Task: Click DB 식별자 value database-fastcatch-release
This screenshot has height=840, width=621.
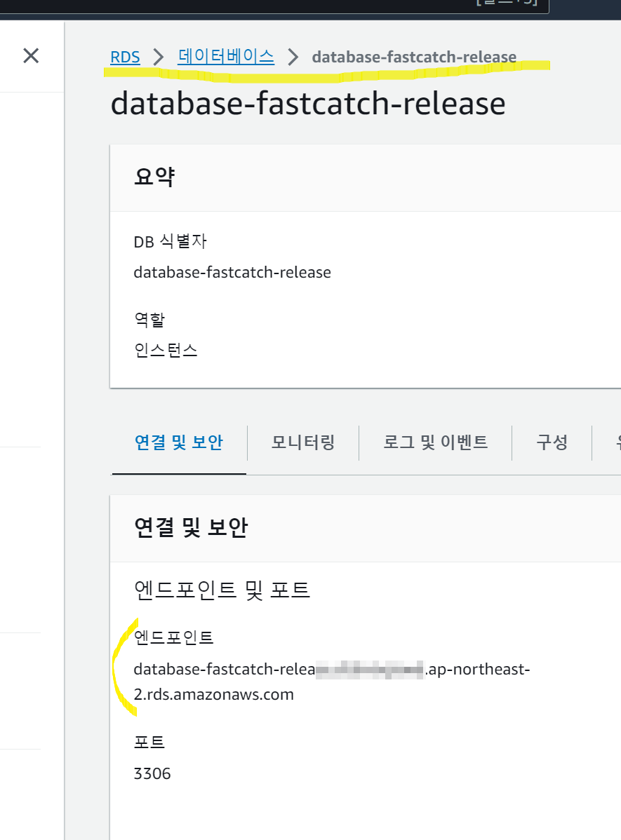Action: (x=232, y=272)
